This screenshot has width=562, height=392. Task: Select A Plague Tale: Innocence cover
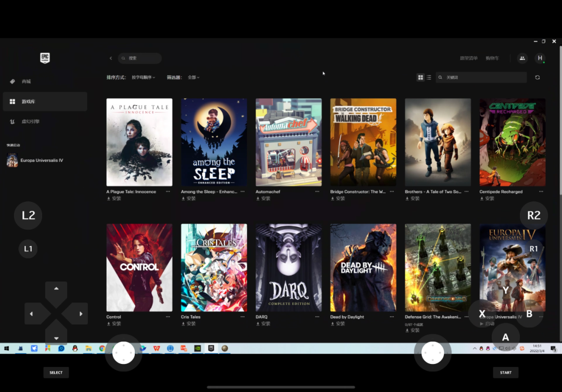click(139, 142)
